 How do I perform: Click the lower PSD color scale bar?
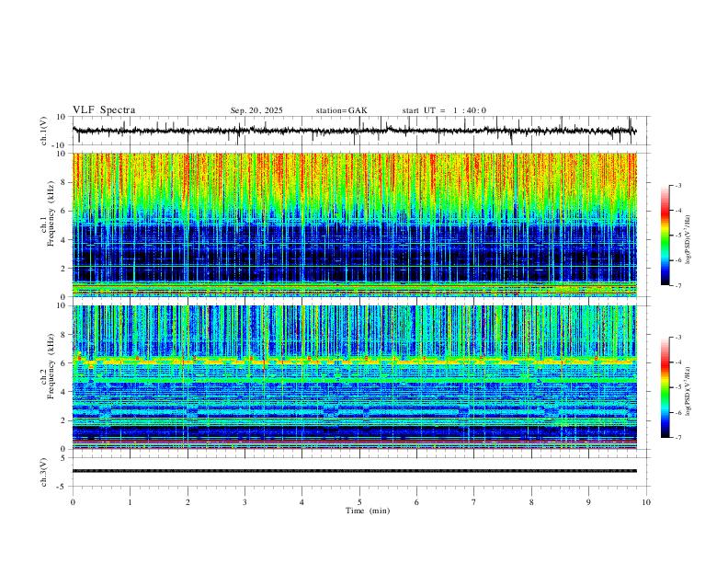pyautogui.click(x=665, y=387)
